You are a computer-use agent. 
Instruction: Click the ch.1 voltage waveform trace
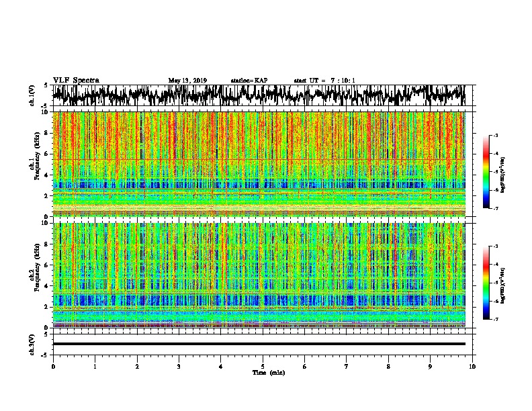(259, 95)
